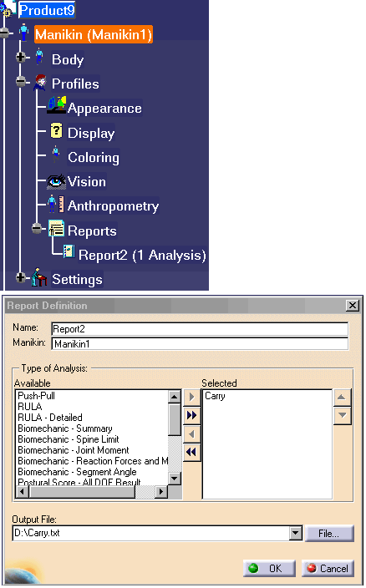The image size is (366, 588).
Task: Collapse the Profiles tree node
Action: (22, 81)
